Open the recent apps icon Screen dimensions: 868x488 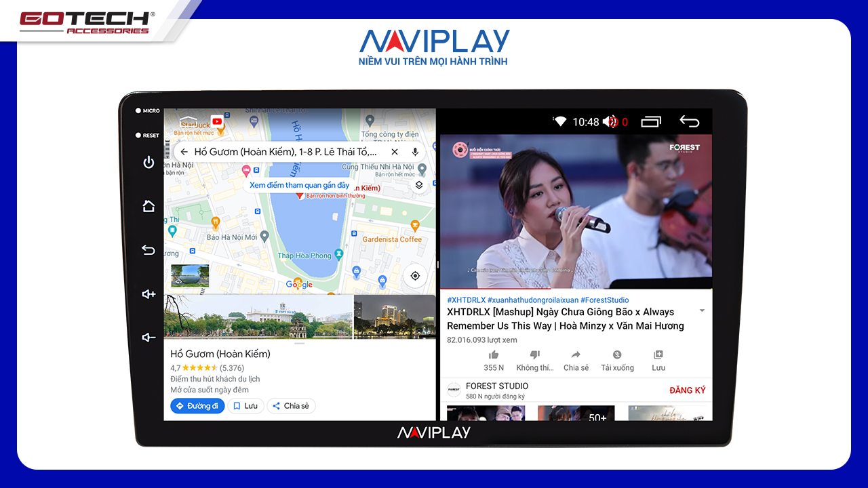pos(651,122)
